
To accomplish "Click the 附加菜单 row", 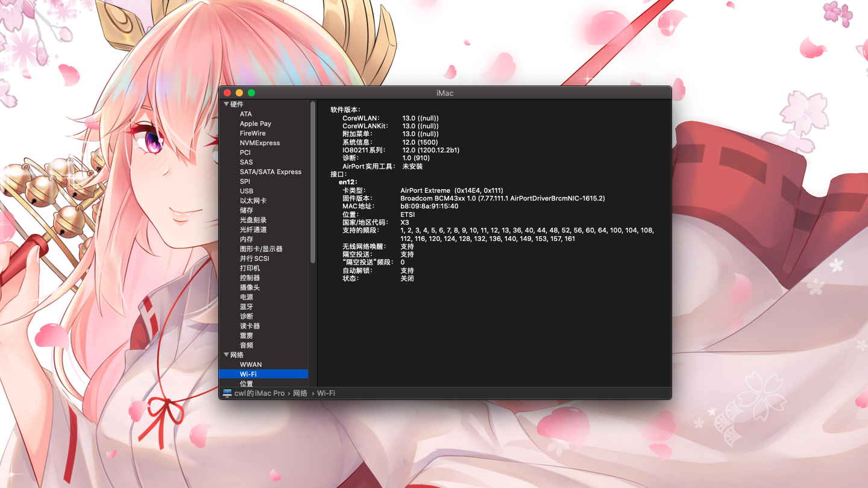I will tap(391, 134).
